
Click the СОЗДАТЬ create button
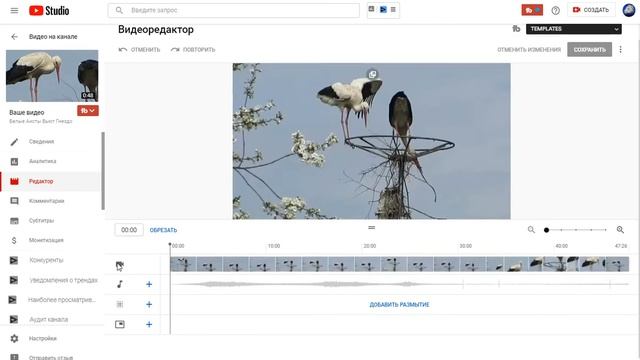[591, 10]
